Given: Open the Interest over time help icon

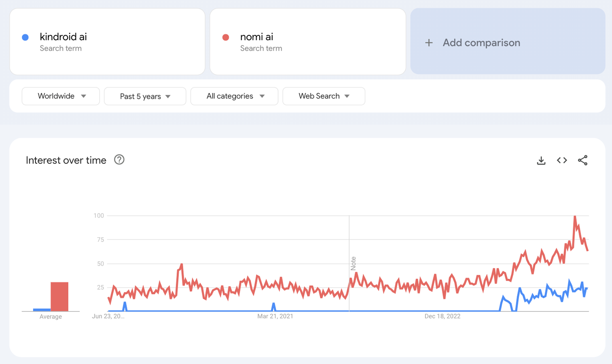Looking at the screenshot, I should (119, 159).
